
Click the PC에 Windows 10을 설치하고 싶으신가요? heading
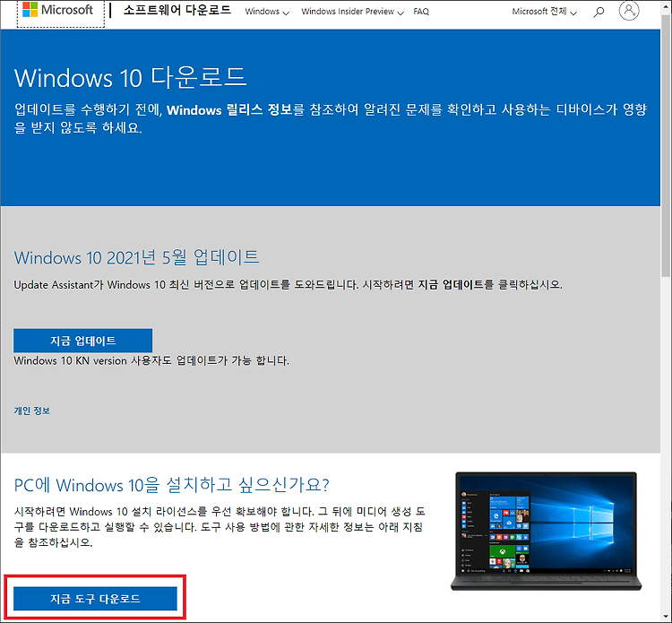click(171, 485)
